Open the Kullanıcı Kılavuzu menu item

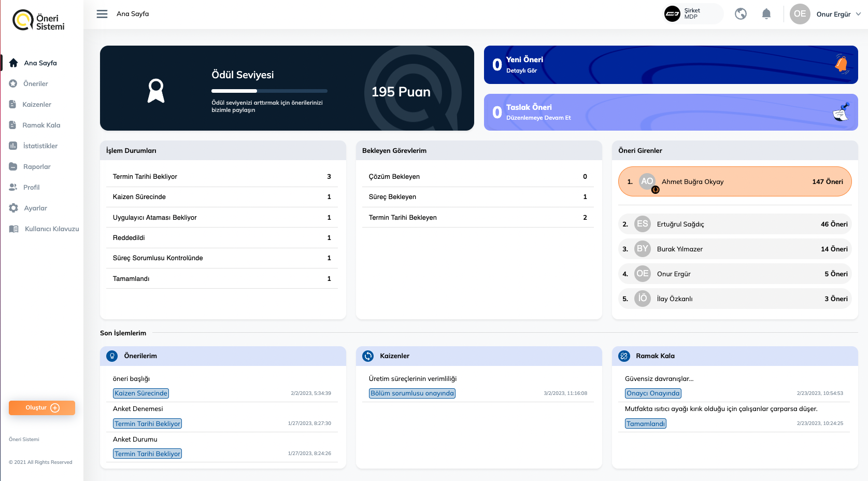52,229
